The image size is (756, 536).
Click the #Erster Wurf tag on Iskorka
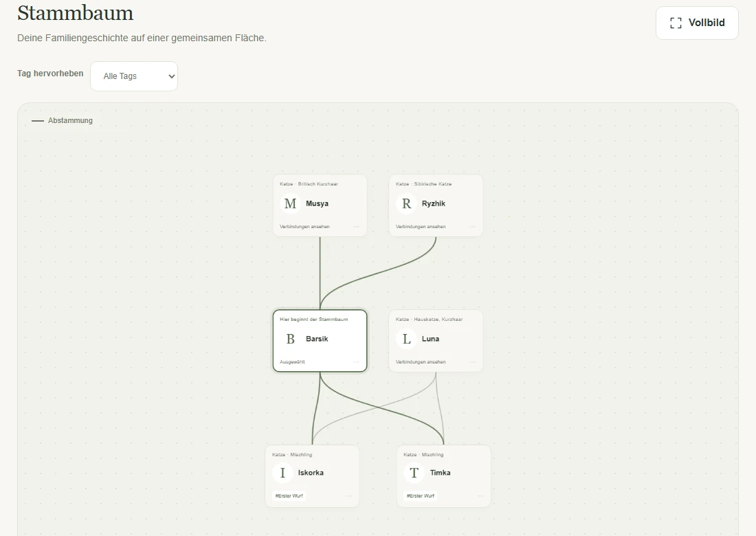tap(289, 495)
